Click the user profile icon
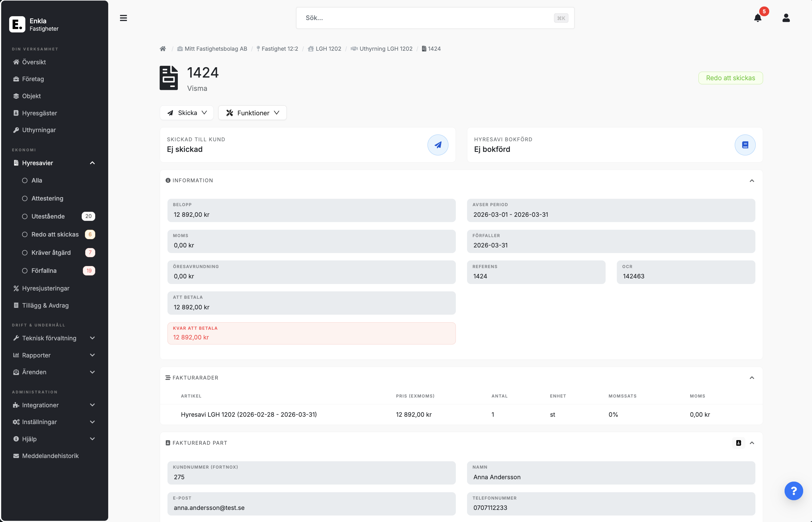 click(786, 18)
